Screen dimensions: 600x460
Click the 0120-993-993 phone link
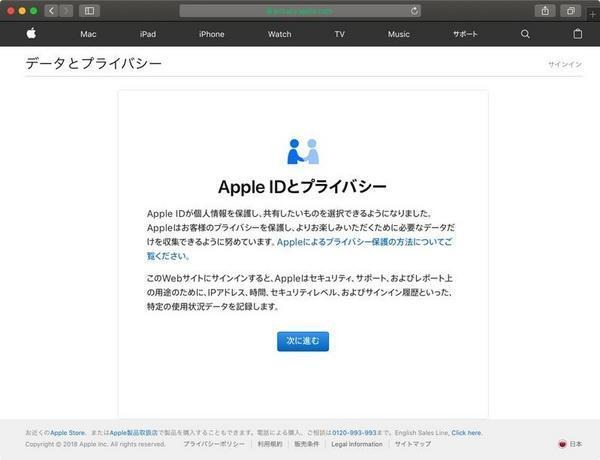(x=354, y=433)
